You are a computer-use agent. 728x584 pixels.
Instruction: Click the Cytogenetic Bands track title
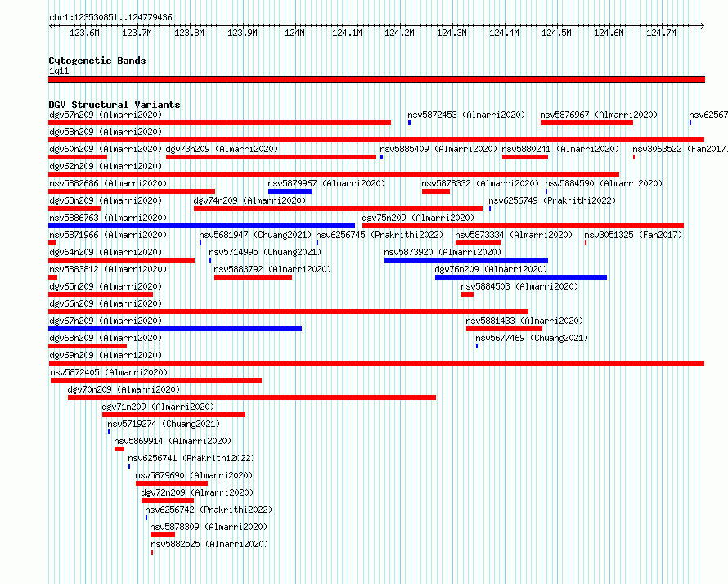pyautogui.click(x=97, y=61)
